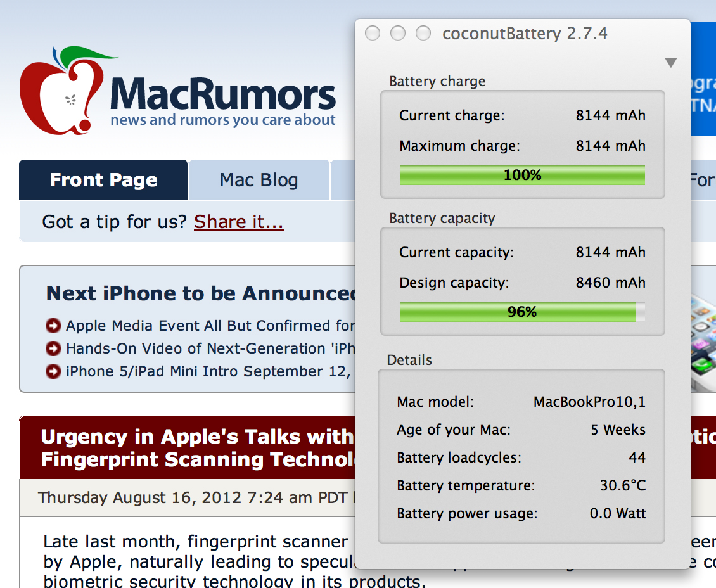Switch to the Mac Blog tab
Image resolution: width=716 pixels, height=588 pixels.
point(259,180)
